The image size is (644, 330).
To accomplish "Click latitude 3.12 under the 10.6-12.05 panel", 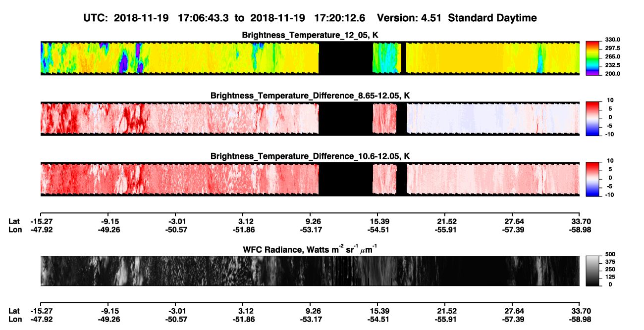I will pyautogui.click(x=246, y=221).
